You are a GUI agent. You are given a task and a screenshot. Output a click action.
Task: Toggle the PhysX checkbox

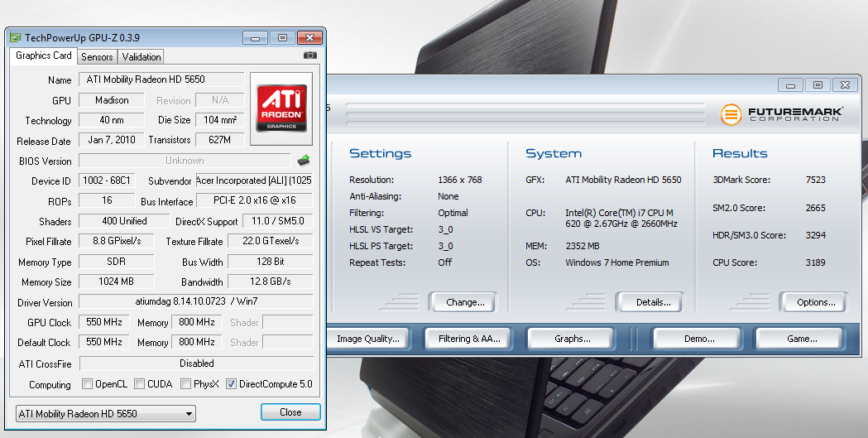click(186, 383)
